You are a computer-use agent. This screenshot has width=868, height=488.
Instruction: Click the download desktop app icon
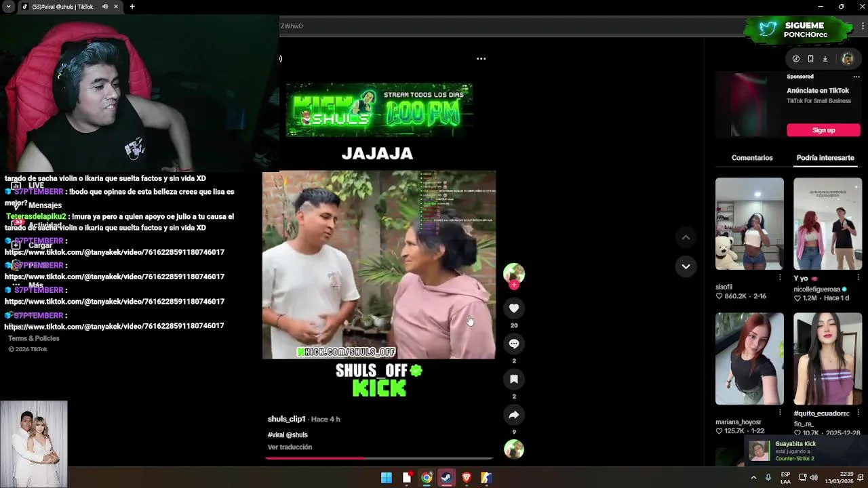825,59
